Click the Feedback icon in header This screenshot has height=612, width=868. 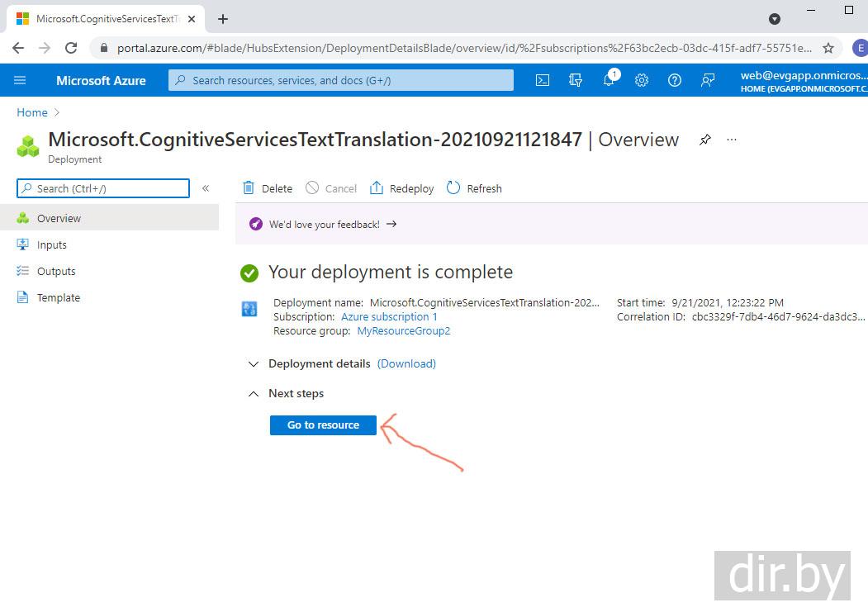tap(708, 80)
